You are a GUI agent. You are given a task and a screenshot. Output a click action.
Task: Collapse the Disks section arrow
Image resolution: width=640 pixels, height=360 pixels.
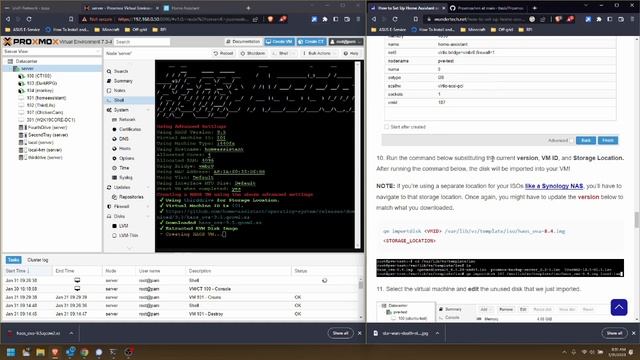tap(148, 216)
